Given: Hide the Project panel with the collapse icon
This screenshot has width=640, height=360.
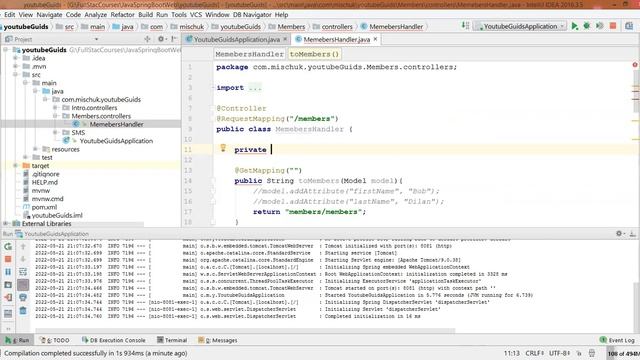Looking at the screenshot, I should (174, 39).
